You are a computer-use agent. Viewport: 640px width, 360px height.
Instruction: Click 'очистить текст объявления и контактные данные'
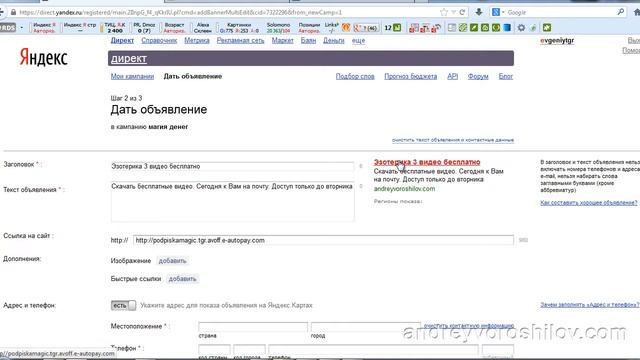tap(453, 140)
